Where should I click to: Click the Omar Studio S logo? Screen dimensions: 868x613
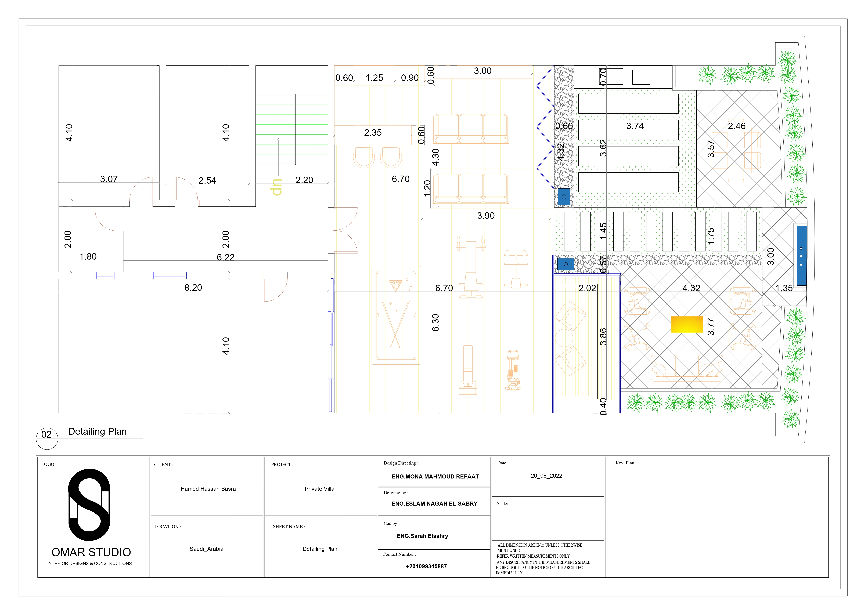[x=90, y=504]
